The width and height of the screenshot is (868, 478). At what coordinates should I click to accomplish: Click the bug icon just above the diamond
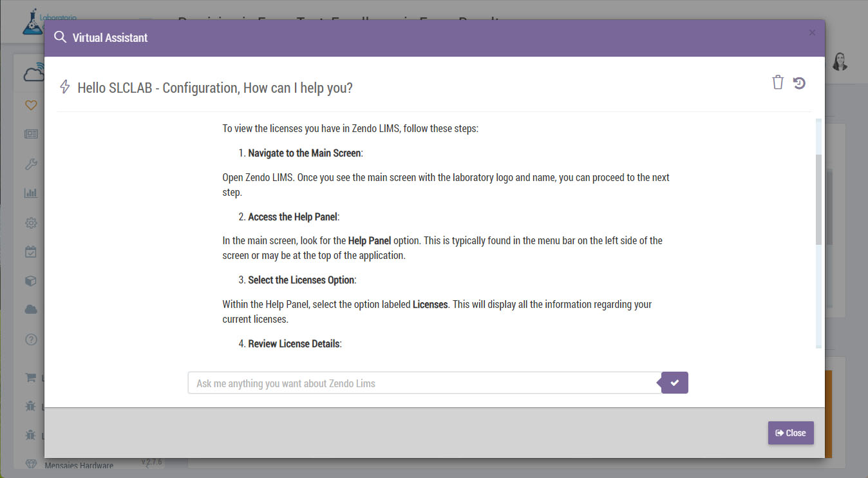[x=30, y=435]
